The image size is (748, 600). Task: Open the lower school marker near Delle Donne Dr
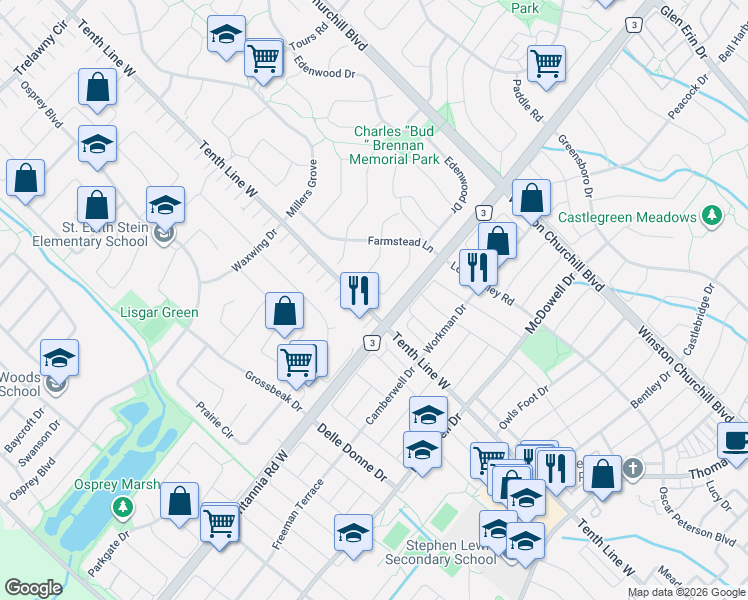click(422, 451)
